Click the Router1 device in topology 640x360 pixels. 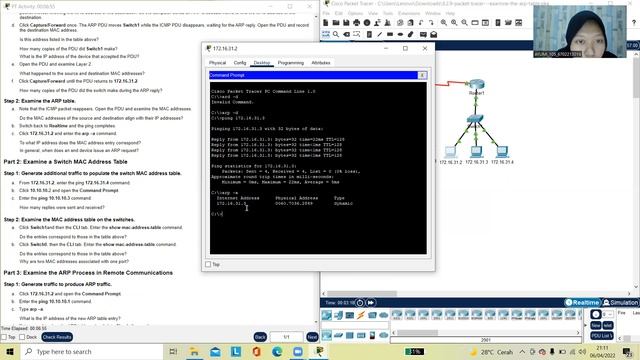click(x=476, y=85)
